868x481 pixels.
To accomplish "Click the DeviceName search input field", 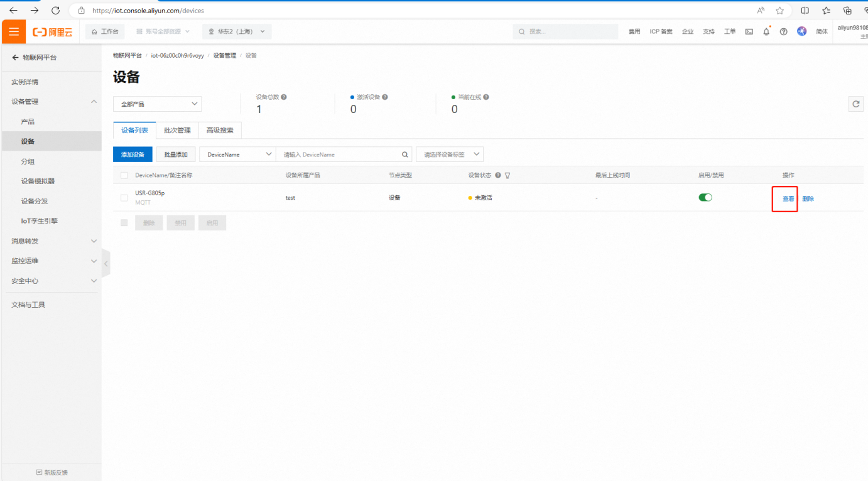I will pos(339,154).
